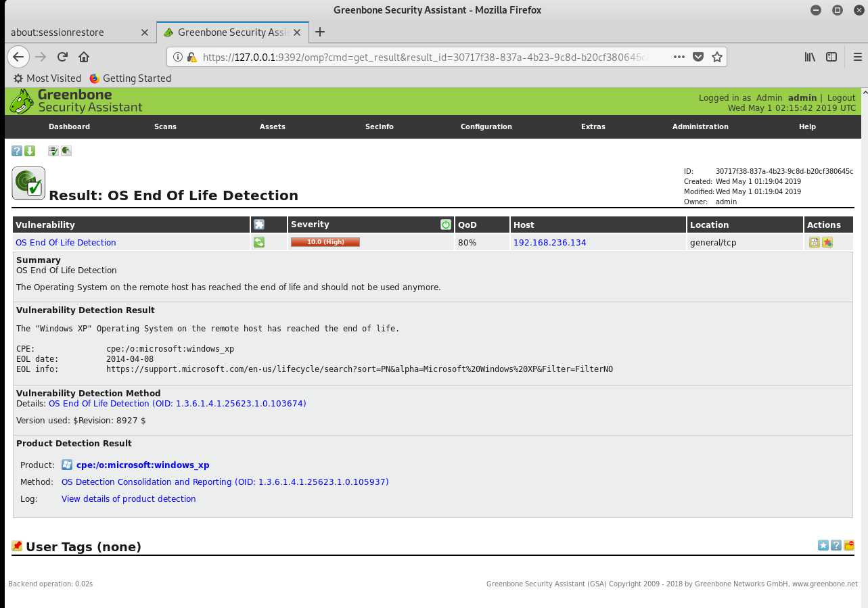Click the connection security padlock warning icon
Viewport: 868px width, 608px height.
[191, 57]
